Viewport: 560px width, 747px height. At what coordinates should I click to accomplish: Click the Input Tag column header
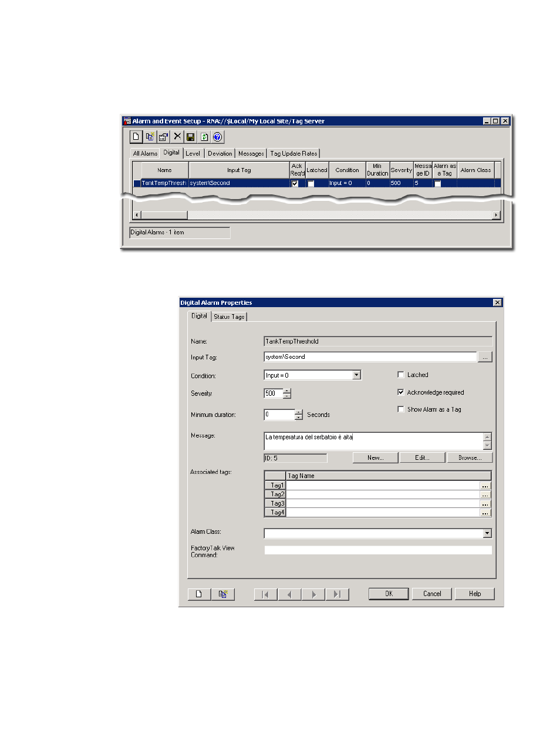pyautogui.click(x=239, y=170)
